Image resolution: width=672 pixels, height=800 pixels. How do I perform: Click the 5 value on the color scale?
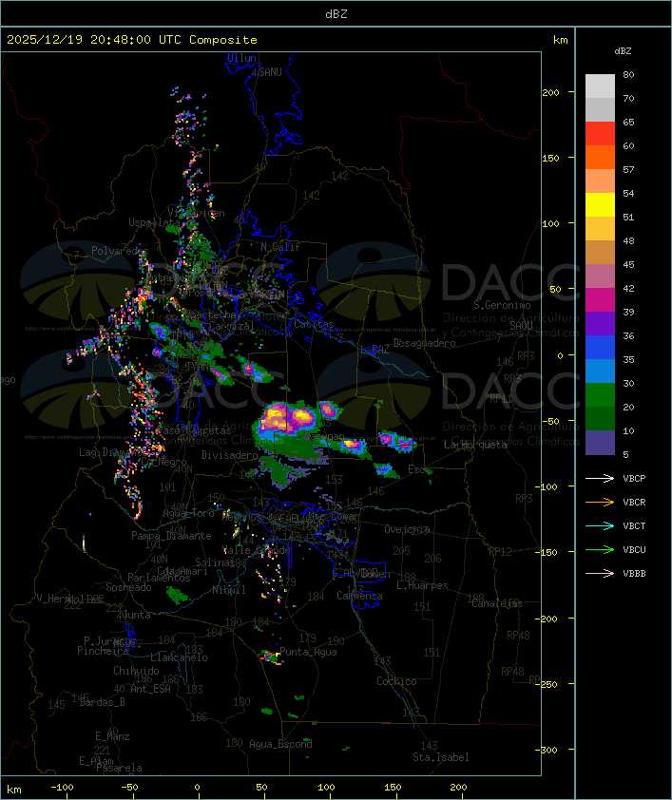point(626,454)
